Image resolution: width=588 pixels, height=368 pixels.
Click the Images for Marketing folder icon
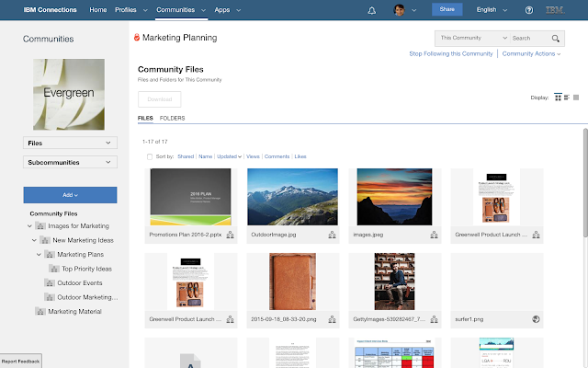pyautogui.click(x=40, y=226)
